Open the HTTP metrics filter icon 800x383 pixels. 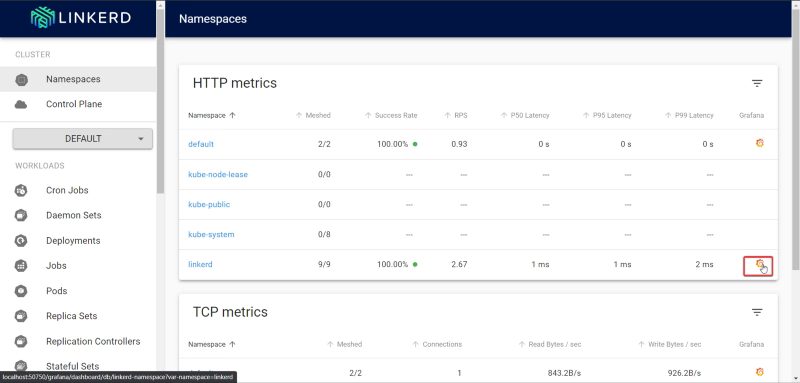pos(757,83)
